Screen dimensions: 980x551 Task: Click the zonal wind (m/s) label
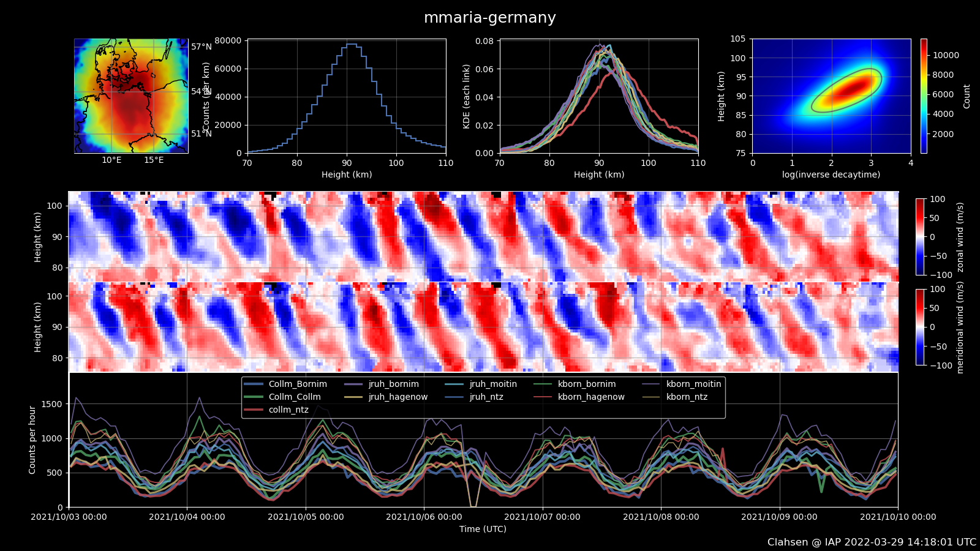[960, 237]
